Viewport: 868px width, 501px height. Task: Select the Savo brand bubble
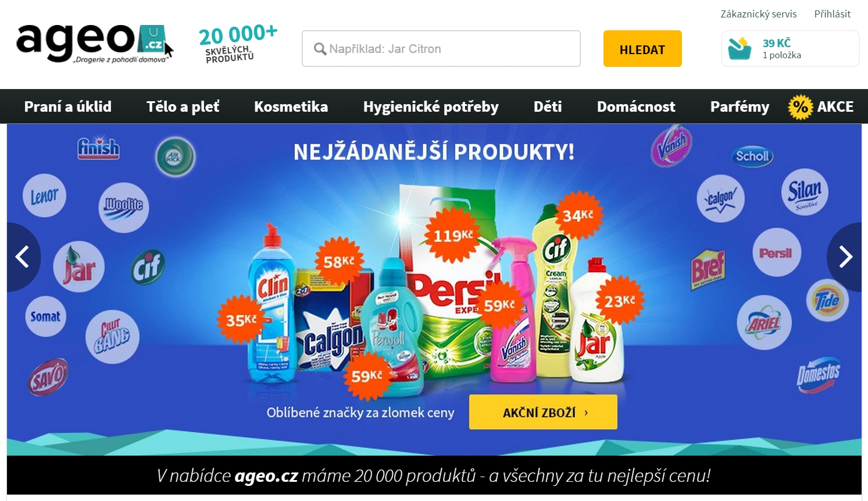pyautogui.click(x=48, y=377)
